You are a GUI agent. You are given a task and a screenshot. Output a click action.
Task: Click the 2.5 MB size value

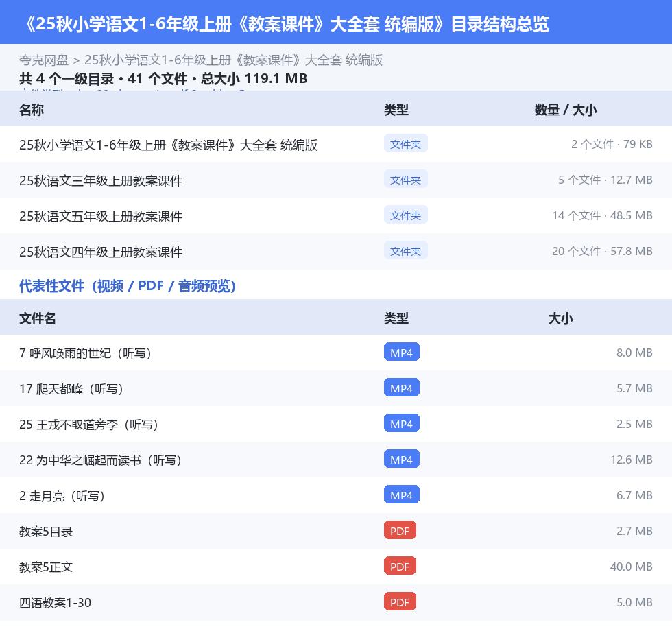click(x=634, y=423)
